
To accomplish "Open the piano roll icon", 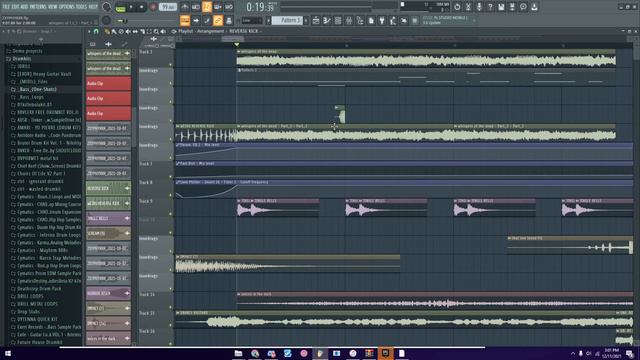I will [x=327, y=20].
